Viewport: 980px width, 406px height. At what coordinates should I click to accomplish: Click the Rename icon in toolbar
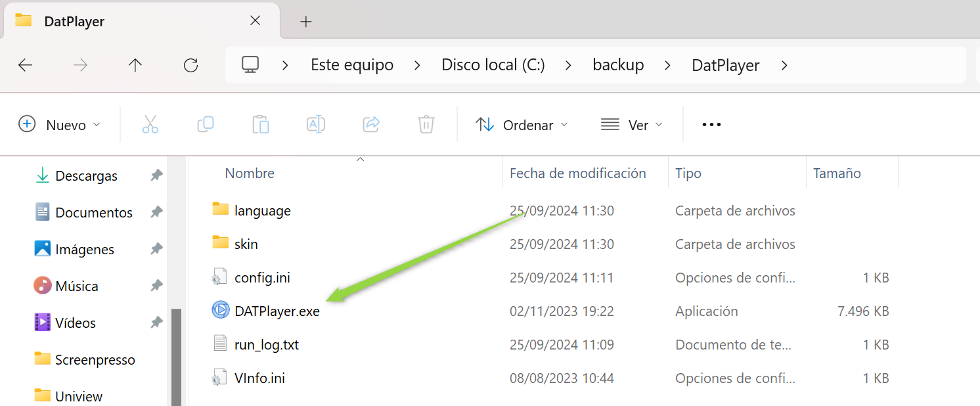(316, 124)
